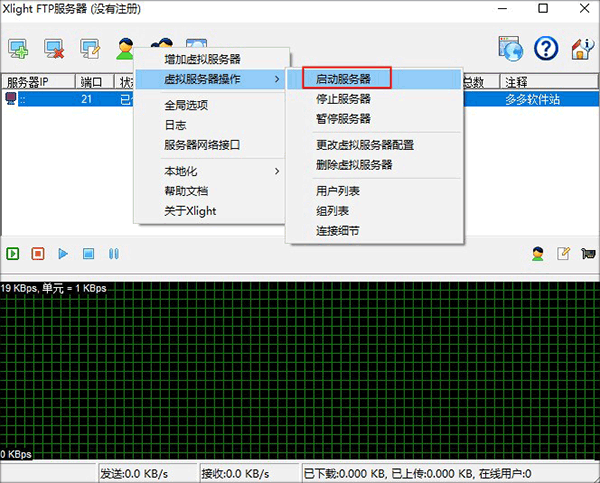Click the network card icon in the lower toolbar
Image resolution: width=600 pixels, height=483 pixels.
pos(588,253)
